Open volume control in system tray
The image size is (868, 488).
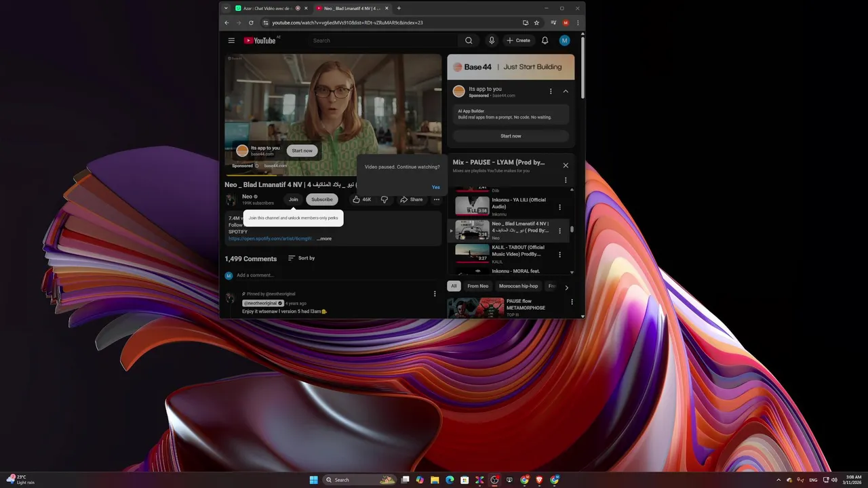[x=834, y=480]
